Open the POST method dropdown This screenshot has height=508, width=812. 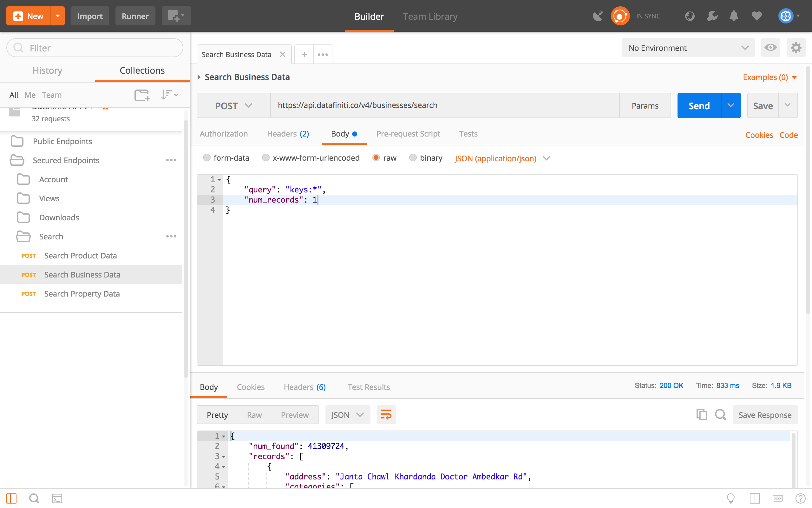pyautogui.click(x=233, y=105)
